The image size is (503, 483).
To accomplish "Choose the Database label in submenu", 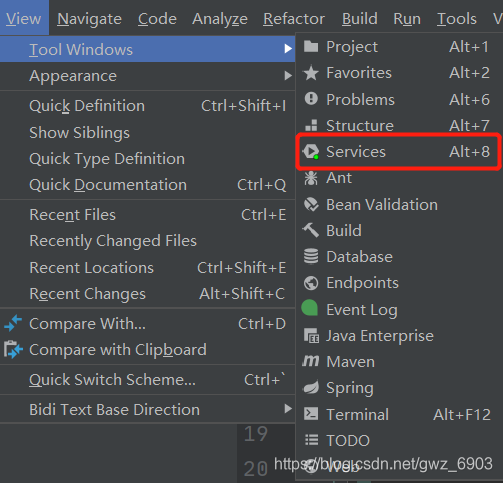I will click(x=359, y=257).
